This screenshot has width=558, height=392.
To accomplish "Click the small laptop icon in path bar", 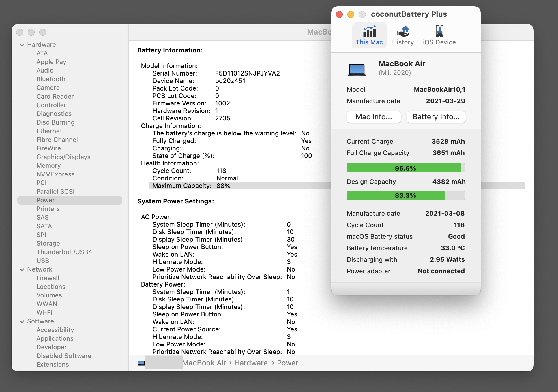I will [141, 363].
